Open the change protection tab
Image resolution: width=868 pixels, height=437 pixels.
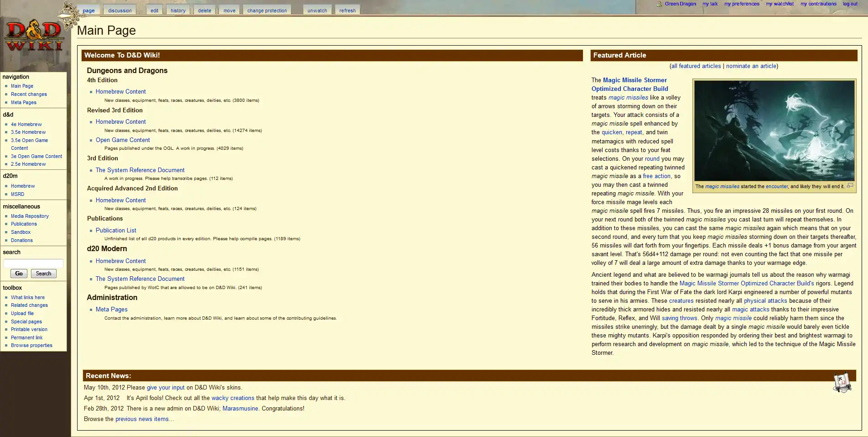[x=267, y=11]
